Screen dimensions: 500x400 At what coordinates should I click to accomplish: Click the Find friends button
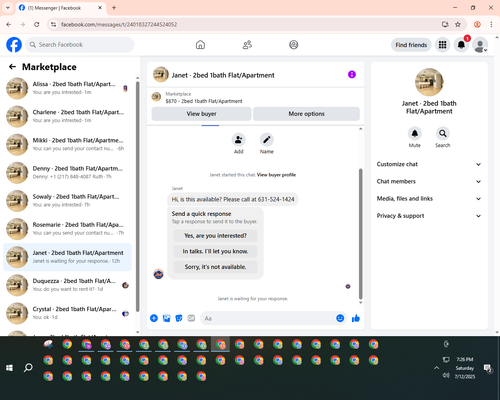point(411,45)
